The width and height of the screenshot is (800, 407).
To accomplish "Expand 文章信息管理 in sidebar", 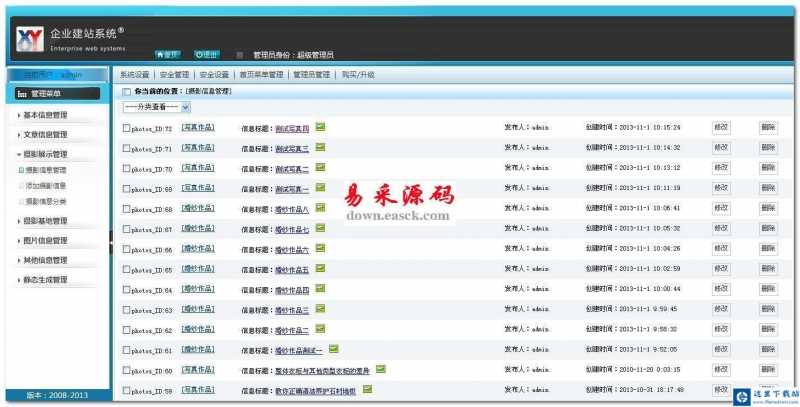I will click(45, 135).
